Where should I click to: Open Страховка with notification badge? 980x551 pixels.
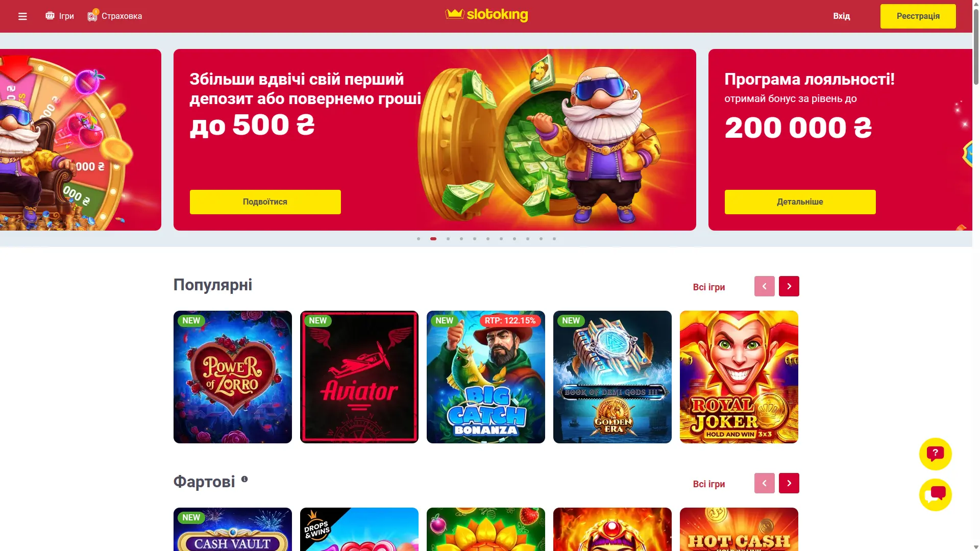pyautogui.click(x=115, y=16)
